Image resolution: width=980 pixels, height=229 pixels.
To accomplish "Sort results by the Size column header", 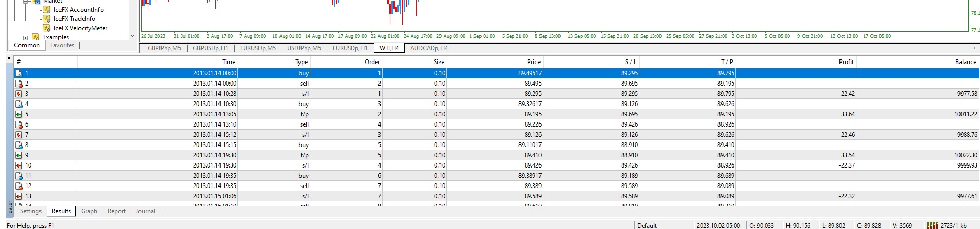I will [415, 62].
